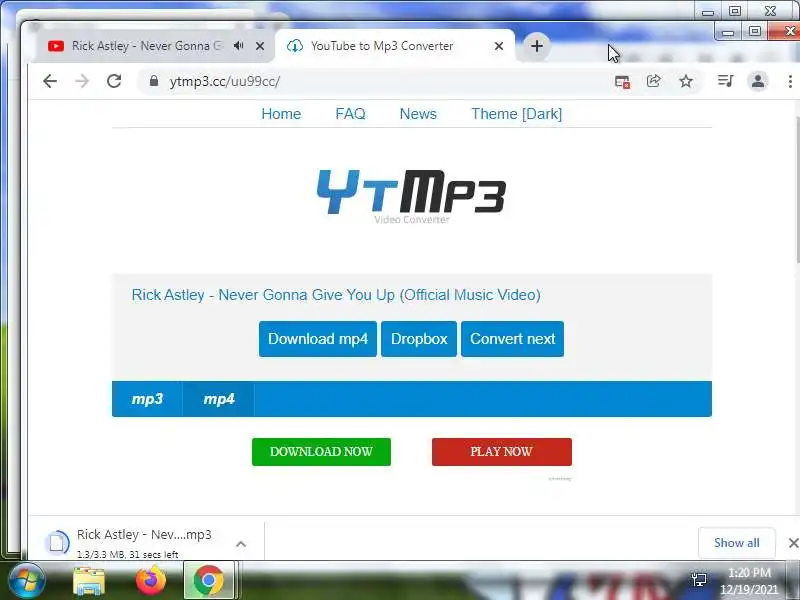
Task: Click the Download mp4 button
Action: (317, 339)
